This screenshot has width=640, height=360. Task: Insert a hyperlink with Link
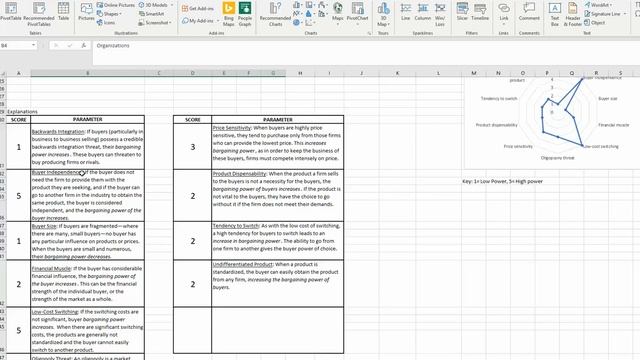pyautogui.click(x=504, y=13)
